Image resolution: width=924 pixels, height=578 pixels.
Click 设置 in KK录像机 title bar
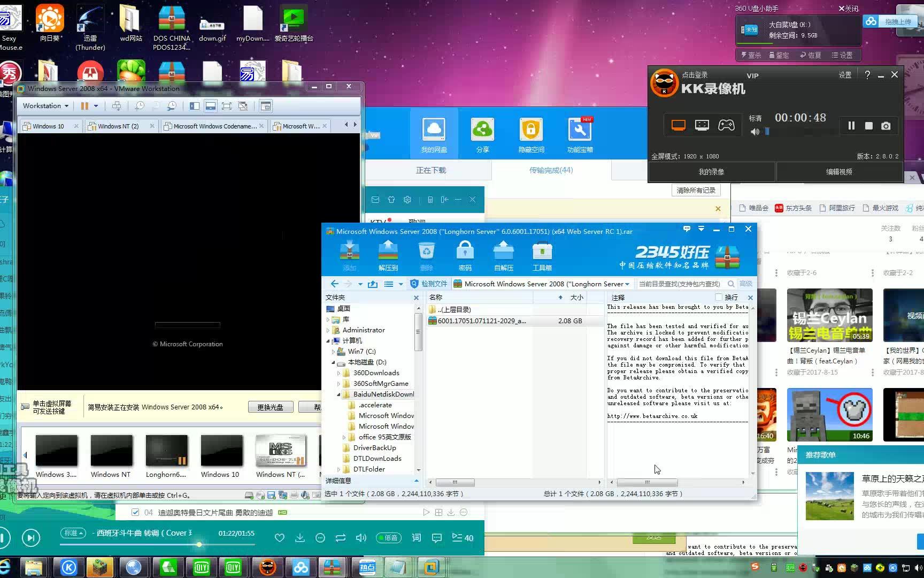pos(845,75)
